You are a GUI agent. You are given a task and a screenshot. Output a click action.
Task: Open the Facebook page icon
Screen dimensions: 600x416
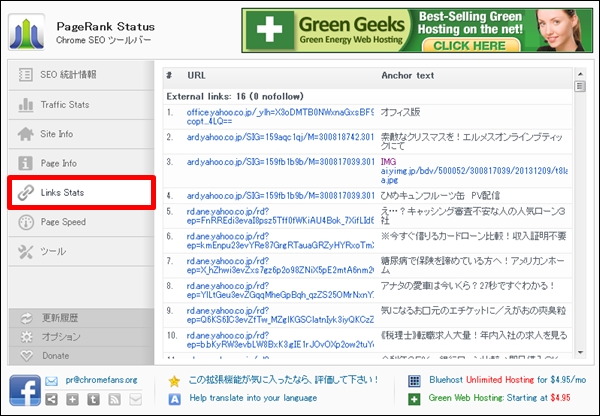[x=25, y=390]
